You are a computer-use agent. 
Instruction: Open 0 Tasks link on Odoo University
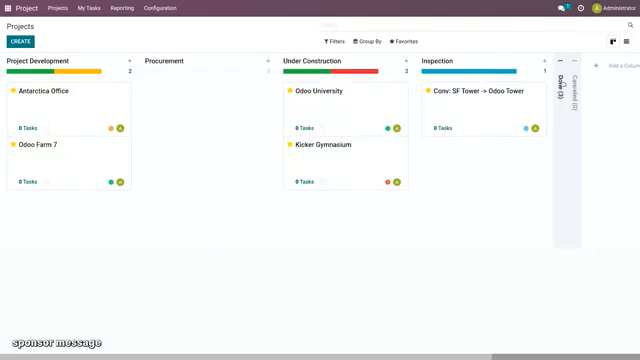click(304, 128)
